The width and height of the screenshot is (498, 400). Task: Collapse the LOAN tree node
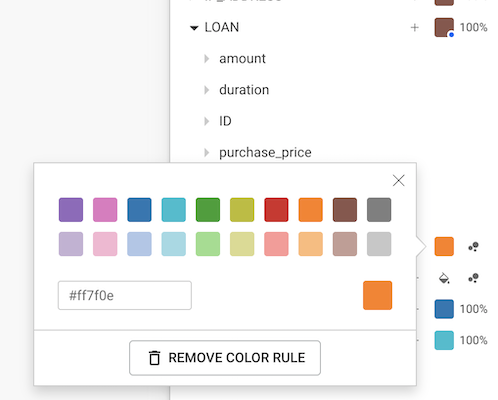194,28
